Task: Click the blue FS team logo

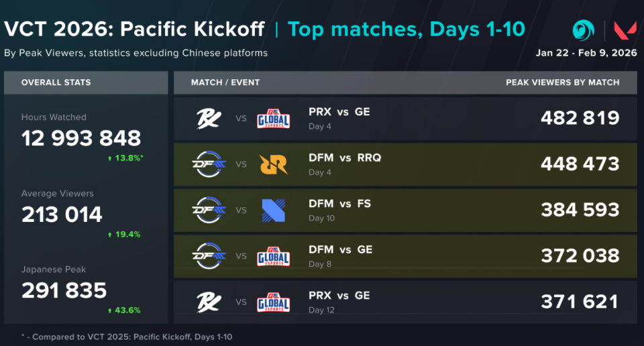Action: tap(273, 210)
